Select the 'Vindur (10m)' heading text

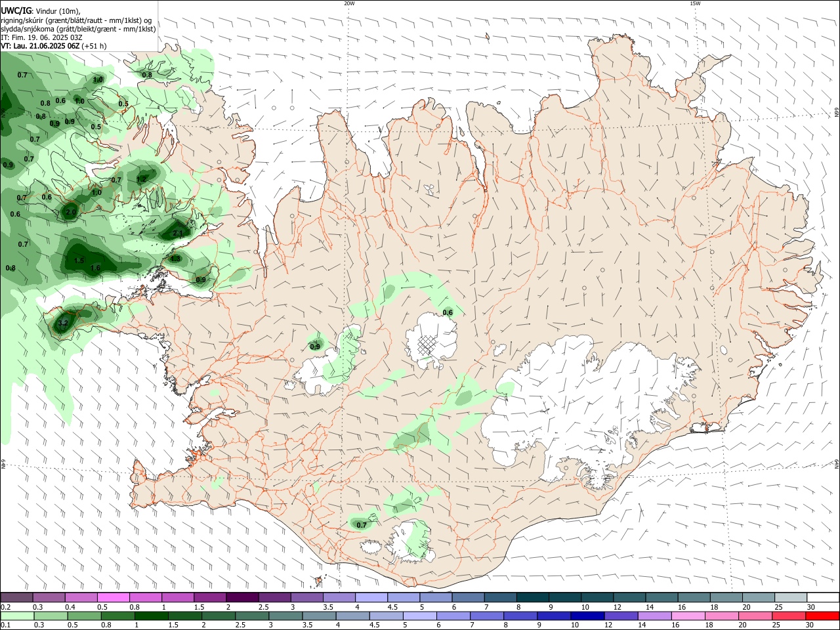(x=58, y=12)
